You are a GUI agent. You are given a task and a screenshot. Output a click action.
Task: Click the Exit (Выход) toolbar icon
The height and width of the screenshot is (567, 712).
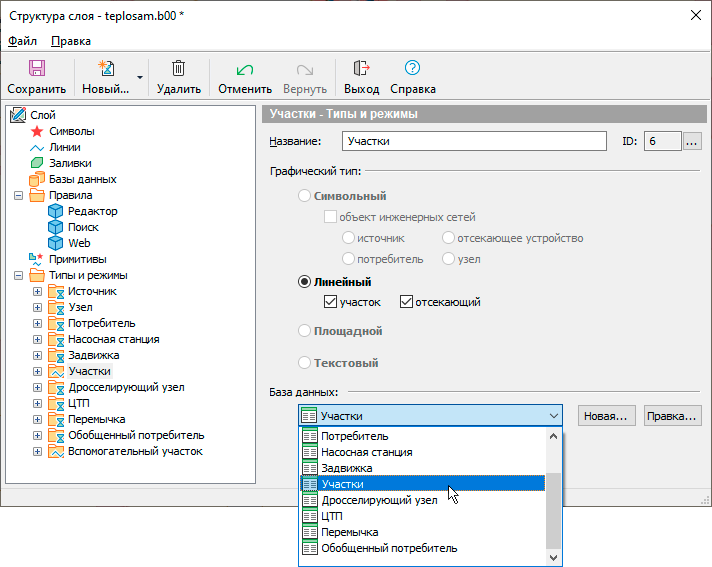pyautogui.click(x=361, y=69)
